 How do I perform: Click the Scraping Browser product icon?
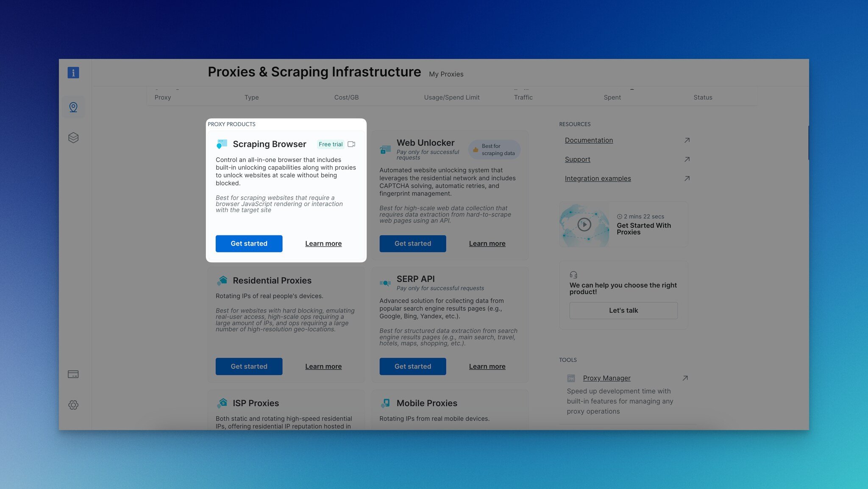[221, 144]
